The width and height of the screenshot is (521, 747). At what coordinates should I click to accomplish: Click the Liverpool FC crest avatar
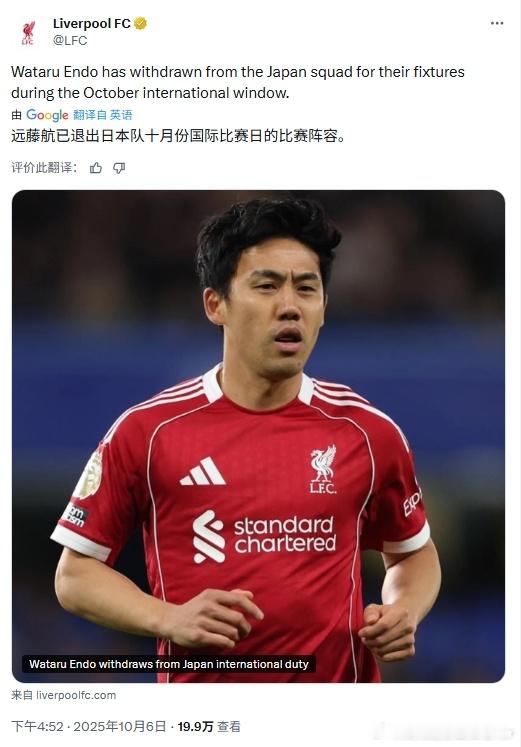point(28,32)
